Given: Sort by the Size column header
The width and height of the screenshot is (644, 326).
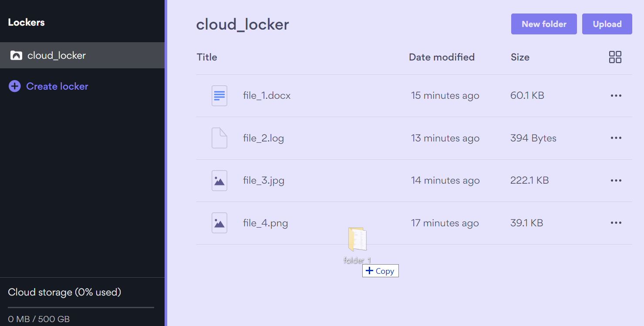Looking at the screenshot, I should pyautogui.click(x=520, y=57).
